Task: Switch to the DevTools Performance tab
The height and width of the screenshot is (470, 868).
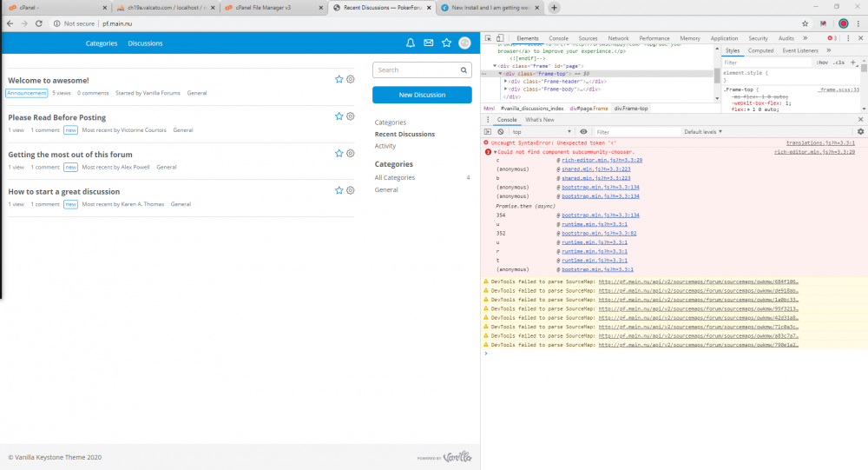Action: [654, 38]
